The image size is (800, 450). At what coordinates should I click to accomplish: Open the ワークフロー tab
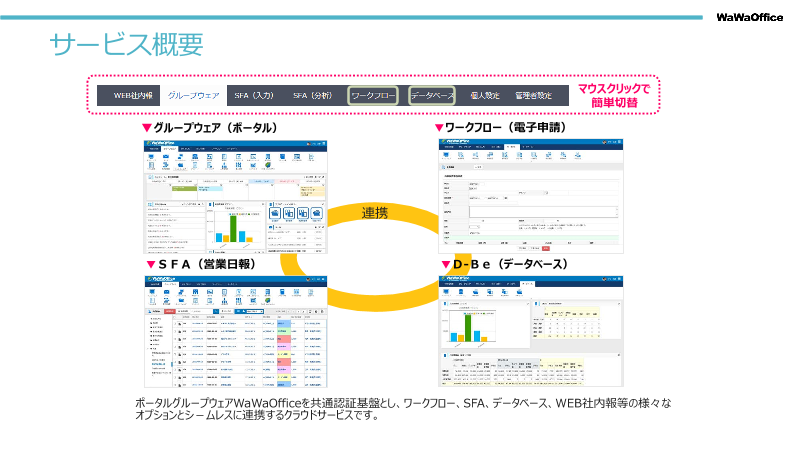(373, 95)
